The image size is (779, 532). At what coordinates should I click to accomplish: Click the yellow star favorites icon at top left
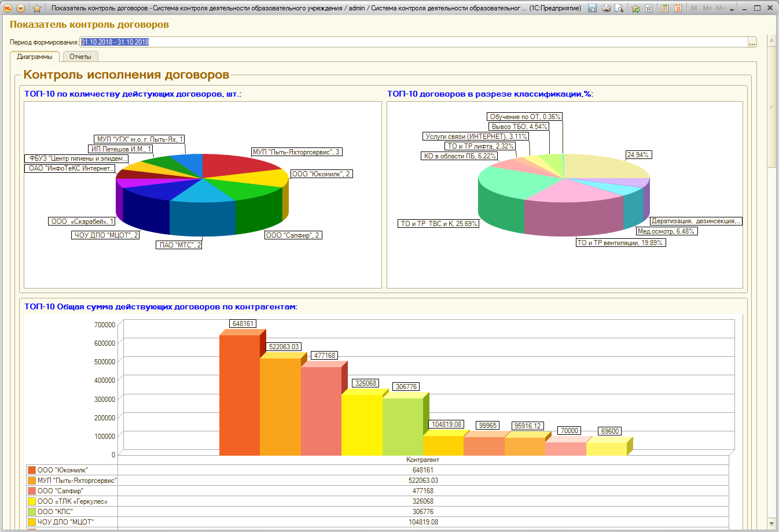coord(37,8)
